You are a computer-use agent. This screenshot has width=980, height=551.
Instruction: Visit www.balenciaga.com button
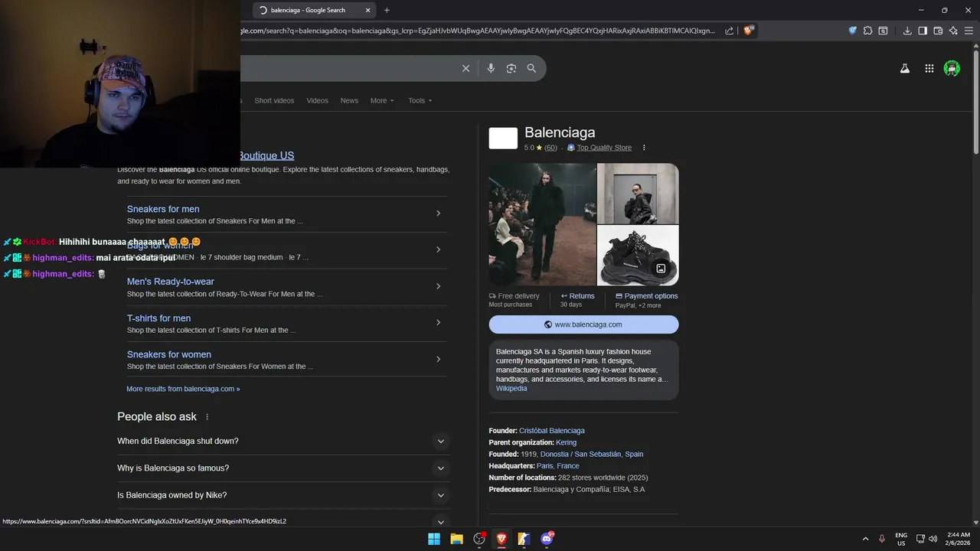(x=583, y=324)
